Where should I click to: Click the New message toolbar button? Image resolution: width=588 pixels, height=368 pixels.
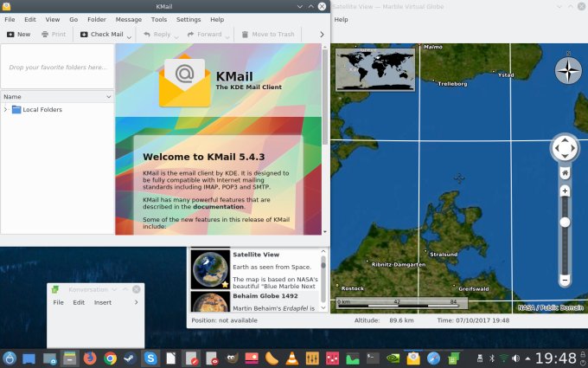tap(18, 35)
